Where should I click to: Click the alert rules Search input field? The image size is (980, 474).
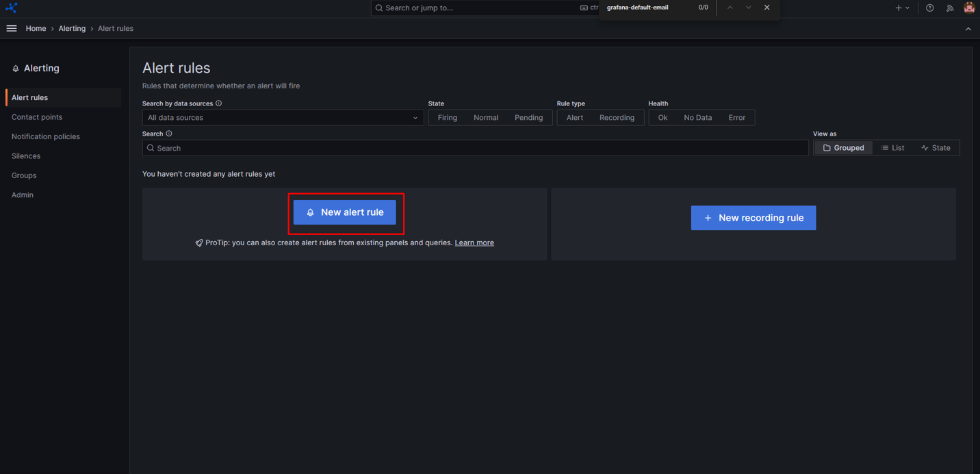tap(476, 148)
